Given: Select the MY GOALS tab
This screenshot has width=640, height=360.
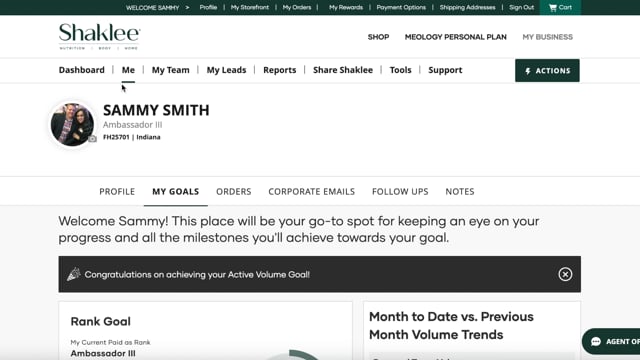Looking at the screenshot, I should click(176, 191).
